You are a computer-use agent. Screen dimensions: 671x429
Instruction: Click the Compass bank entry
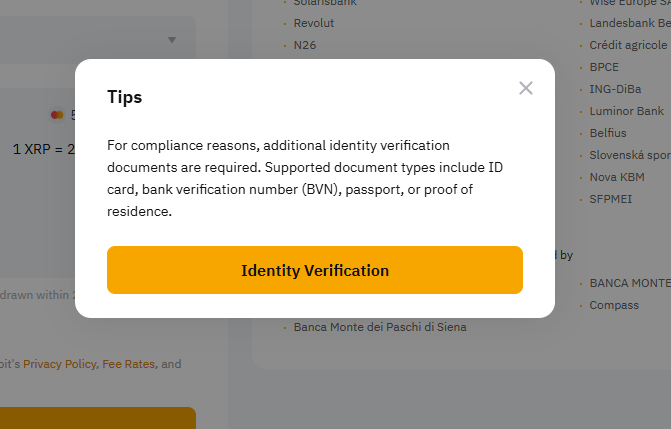(x=614, y=305)
